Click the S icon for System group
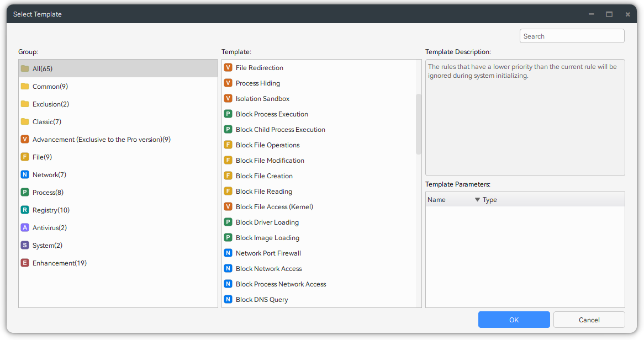The image size is (644, 340). pos(25,246)
